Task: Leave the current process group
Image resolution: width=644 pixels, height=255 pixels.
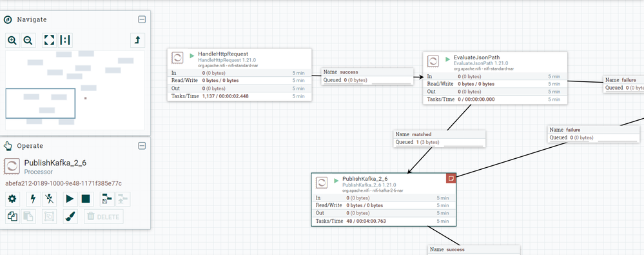Action: coord(137,40)
